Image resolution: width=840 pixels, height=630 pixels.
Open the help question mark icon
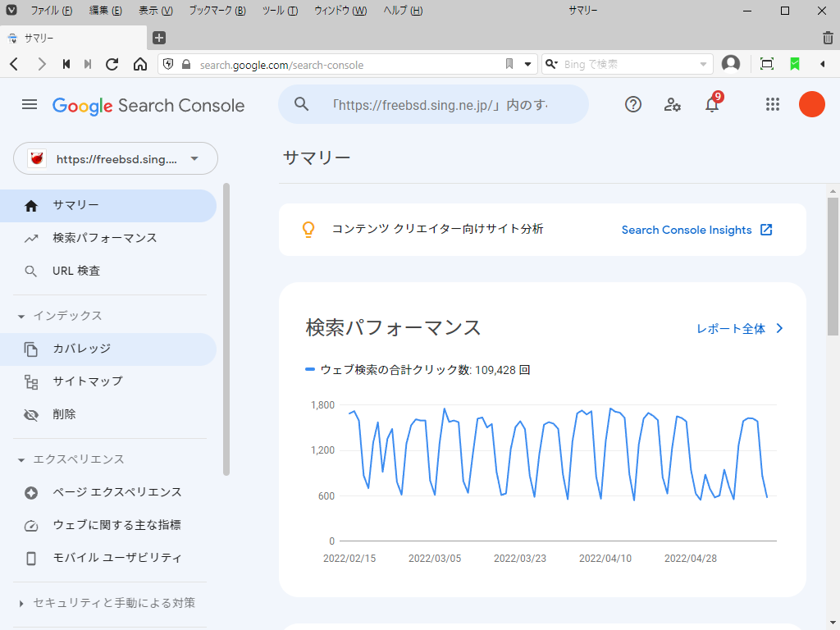(633, 104)
